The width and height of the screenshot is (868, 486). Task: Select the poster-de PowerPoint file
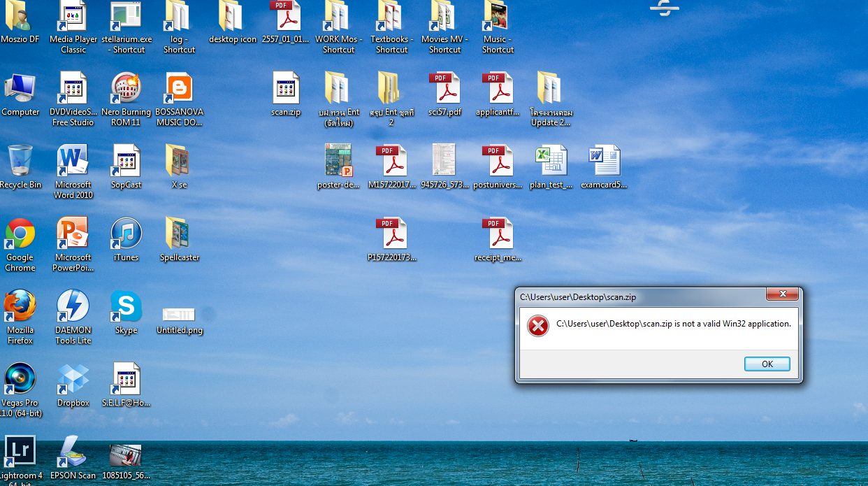[x=339, y=161]
